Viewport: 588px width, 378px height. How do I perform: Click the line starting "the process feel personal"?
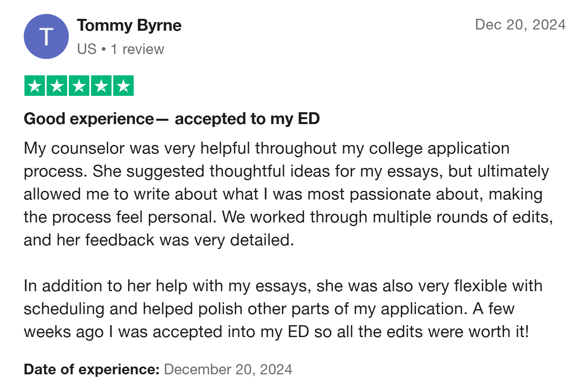coord(288,217)
